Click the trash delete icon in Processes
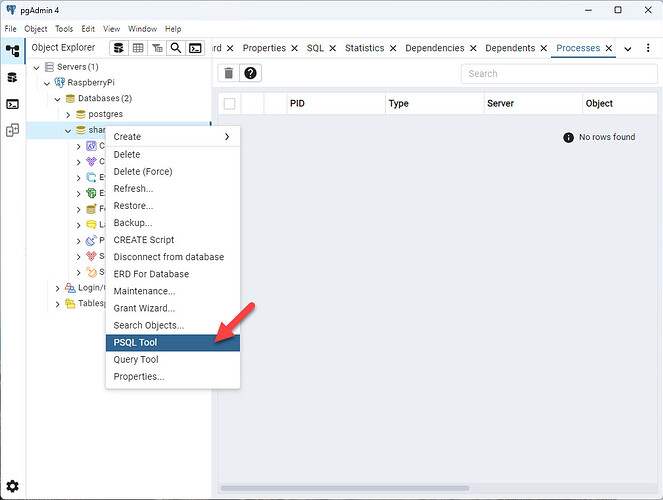This screenshot has height=500, width=663. point(229,73)
